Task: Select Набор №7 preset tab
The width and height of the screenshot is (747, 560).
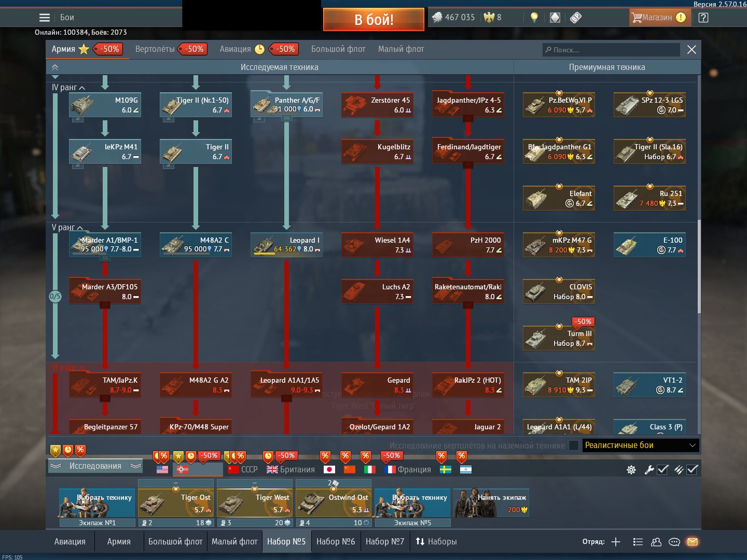Action: (x=385, y=542)
